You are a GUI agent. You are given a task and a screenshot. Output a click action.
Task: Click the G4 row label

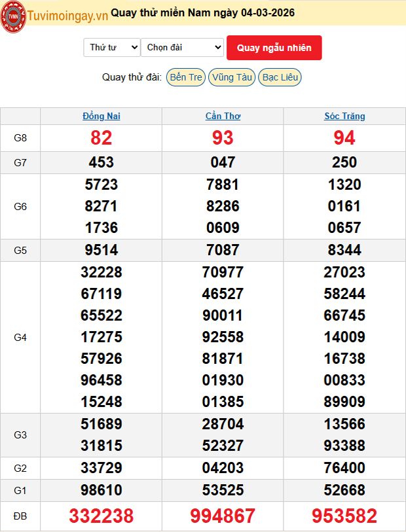coord(20,338)
